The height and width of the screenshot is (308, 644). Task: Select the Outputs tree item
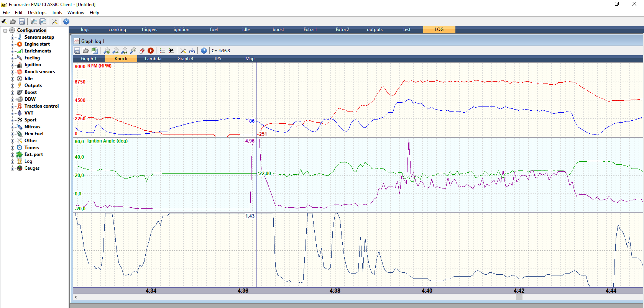pyautogui.click(x=33, y=85)
